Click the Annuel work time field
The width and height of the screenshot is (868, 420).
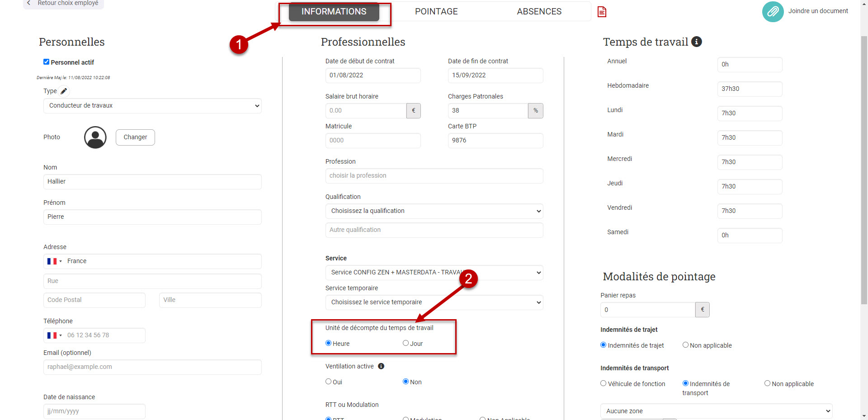750,65
